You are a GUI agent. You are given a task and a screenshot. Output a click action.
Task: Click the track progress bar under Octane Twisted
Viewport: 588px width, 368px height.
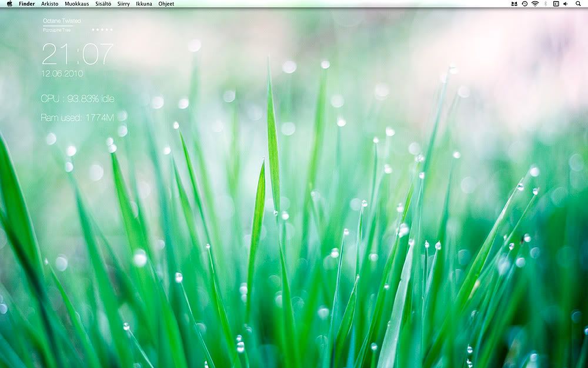pos(78,26)
